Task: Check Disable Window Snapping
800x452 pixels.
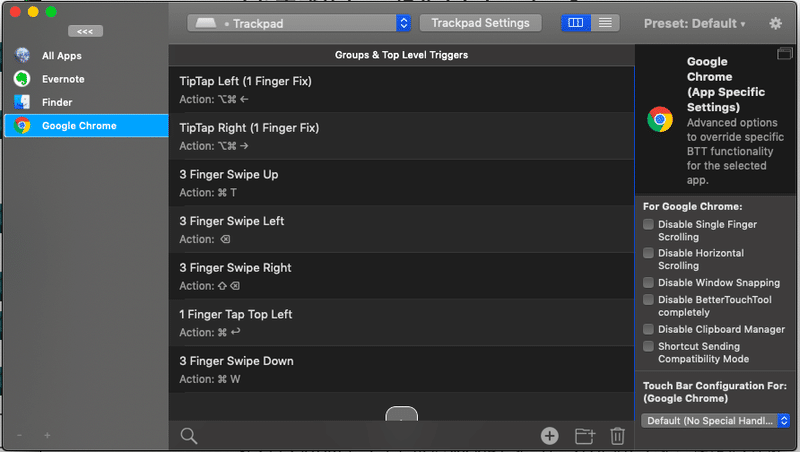Action: point(648,283)
